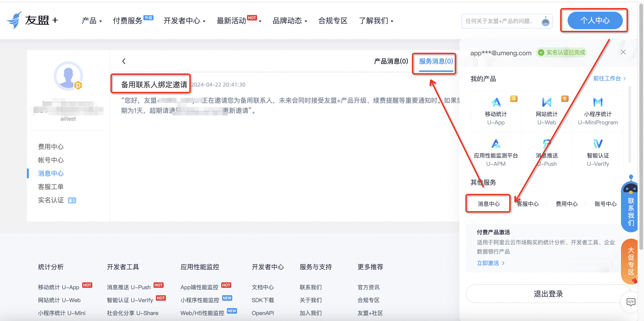Click footer link 联系我们
Image resolution: width=644 pixels, height=321 pixels.
(311, 287)
